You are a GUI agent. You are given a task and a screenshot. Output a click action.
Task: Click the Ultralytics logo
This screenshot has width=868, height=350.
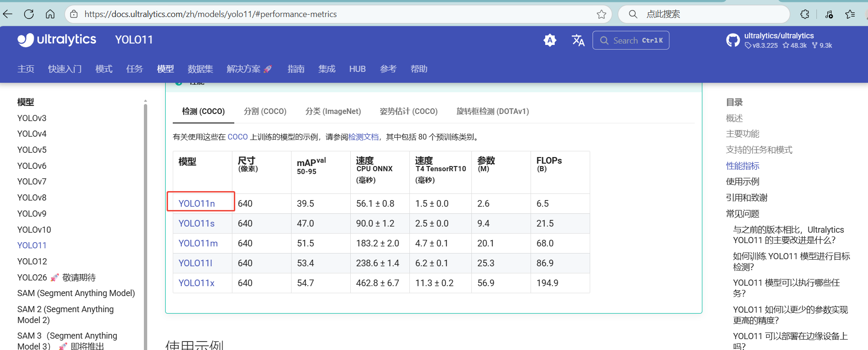click(57, 40)
